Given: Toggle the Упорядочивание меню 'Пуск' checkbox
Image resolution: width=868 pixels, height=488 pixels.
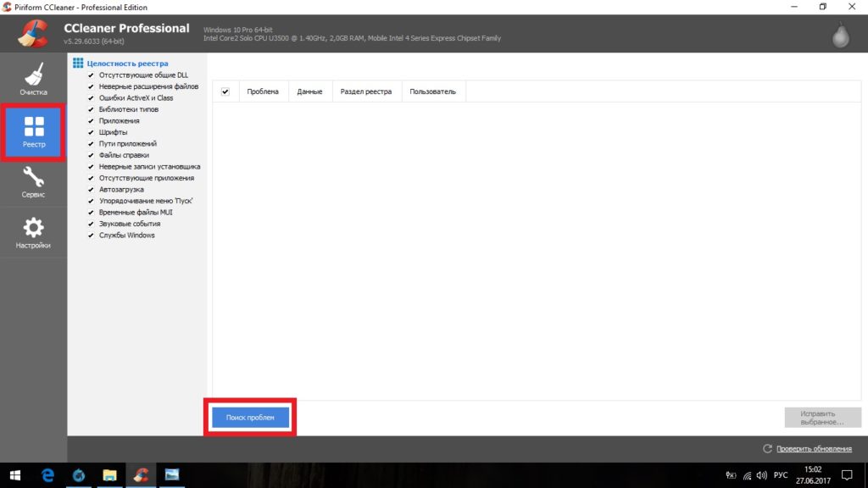Looking at the screenshot, I should [91, 201].
